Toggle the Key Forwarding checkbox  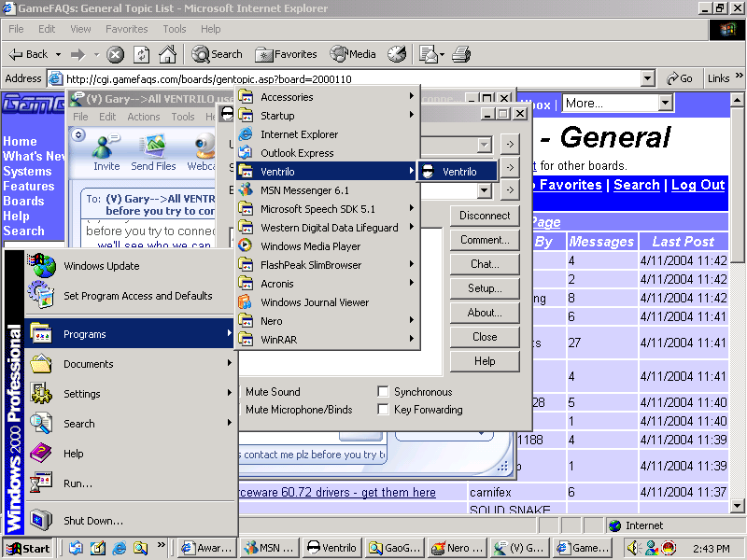coord(384,410)
